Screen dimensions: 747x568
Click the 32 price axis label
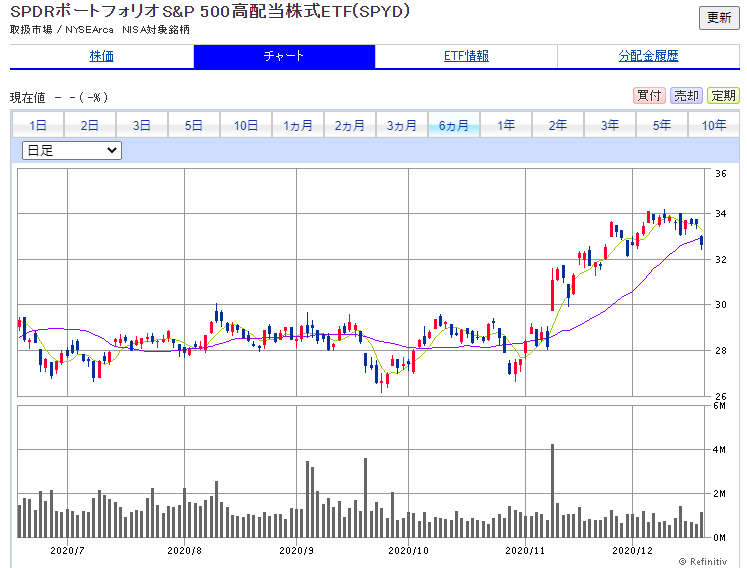pos(721,259)
